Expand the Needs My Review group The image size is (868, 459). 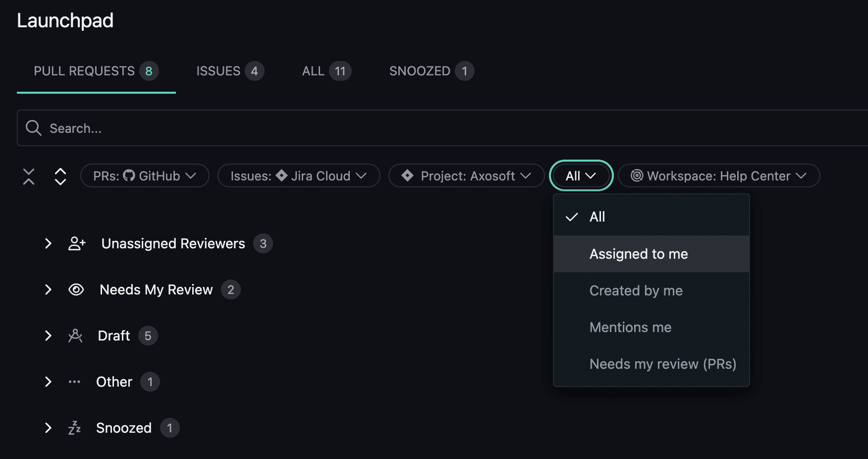coord(48,289)
